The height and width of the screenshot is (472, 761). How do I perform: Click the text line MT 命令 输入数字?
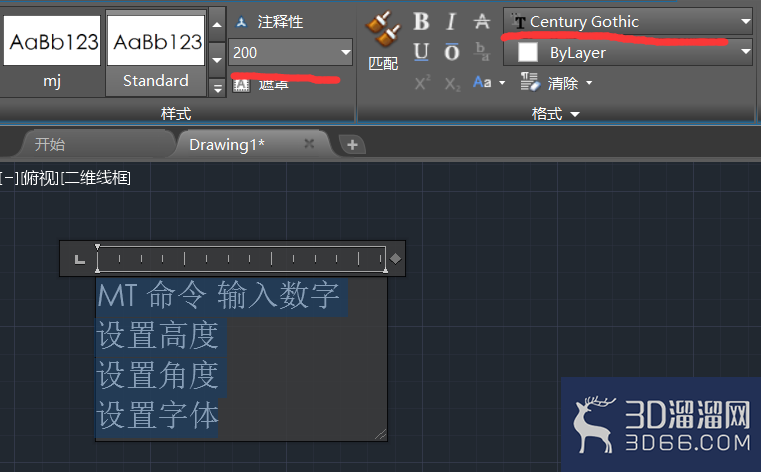[x=218, y=295]
